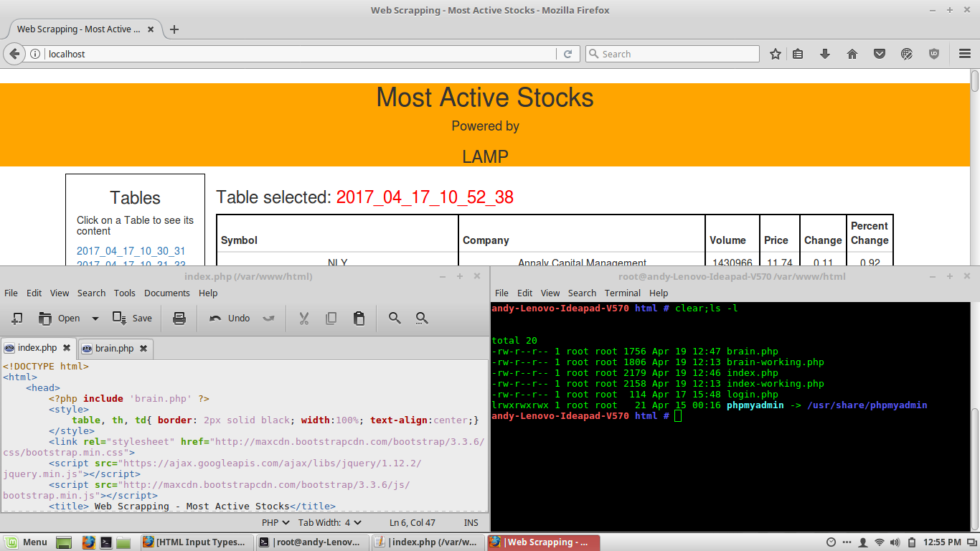Image resolution: width=980 pixels, height=551 pixels.
Task: Click the terminal window scrollbar
Action: (x=975, y=470)
